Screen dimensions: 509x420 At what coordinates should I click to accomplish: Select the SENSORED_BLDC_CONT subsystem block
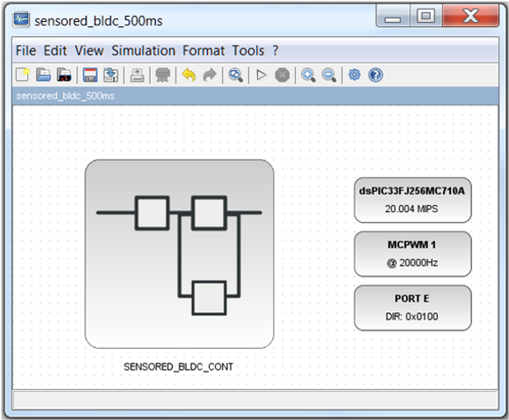pos(179,254)
